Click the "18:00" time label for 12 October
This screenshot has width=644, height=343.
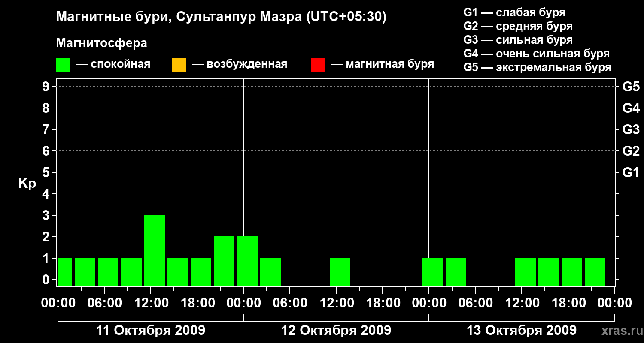click(x=383, y=303)
